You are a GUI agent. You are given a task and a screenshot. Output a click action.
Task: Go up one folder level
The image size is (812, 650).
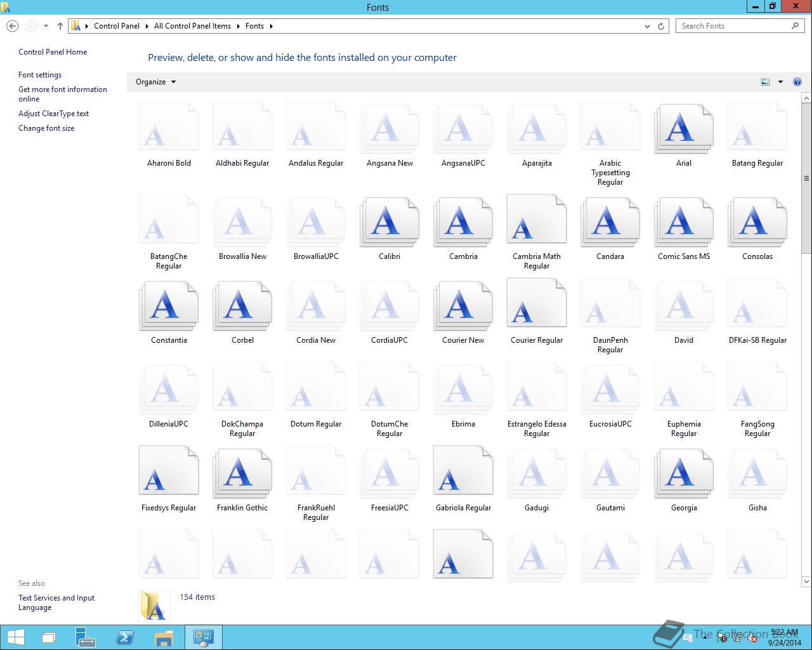pos(60,26)
